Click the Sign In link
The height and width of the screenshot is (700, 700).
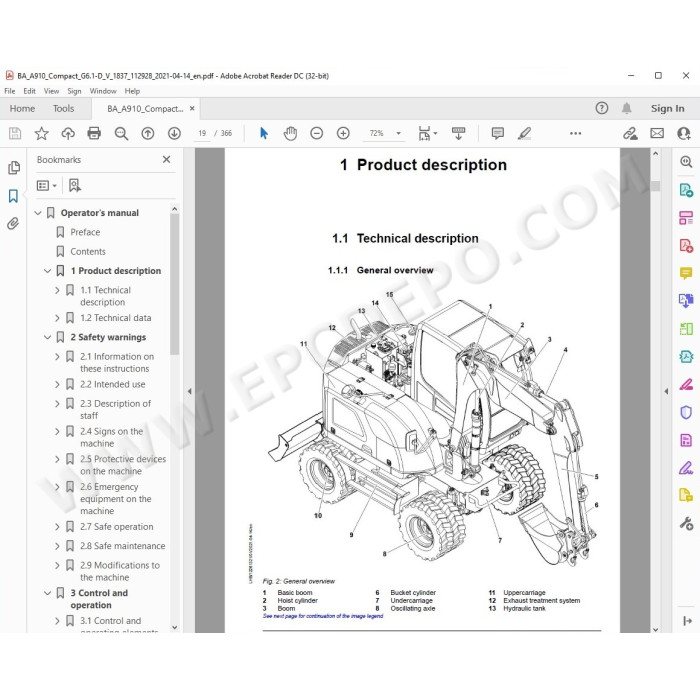pyautogui.click(x=667, y=108)
